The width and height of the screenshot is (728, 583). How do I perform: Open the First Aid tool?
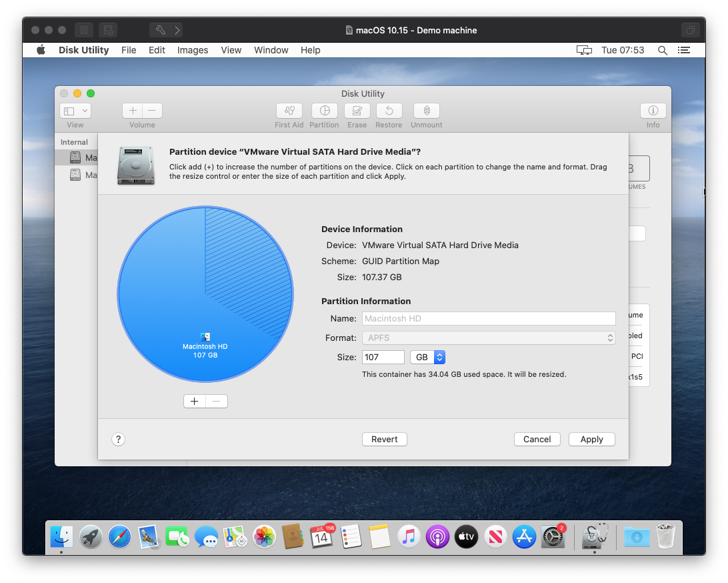pos(289,111)
